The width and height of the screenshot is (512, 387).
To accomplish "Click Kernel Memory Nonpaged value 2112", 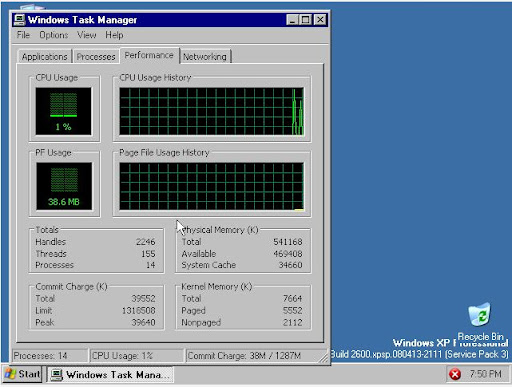I will [293, 322].
